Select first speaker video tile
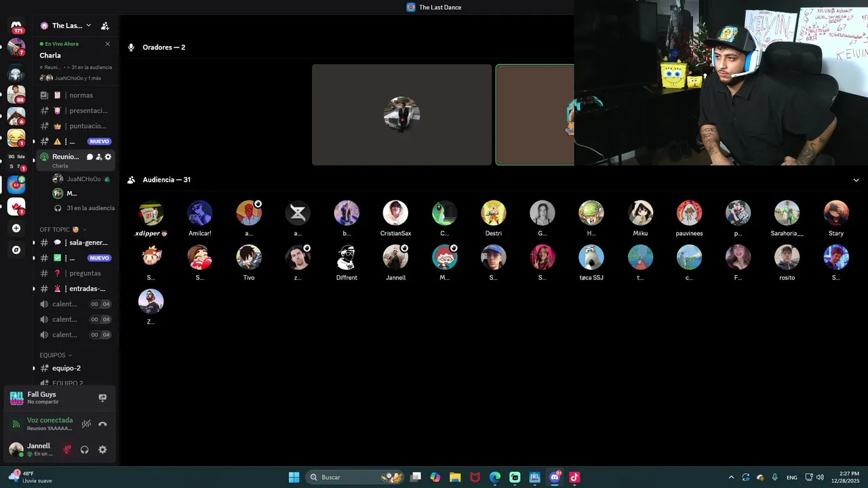The width and height of the screenshot is (868, 488). coord(401,115)
